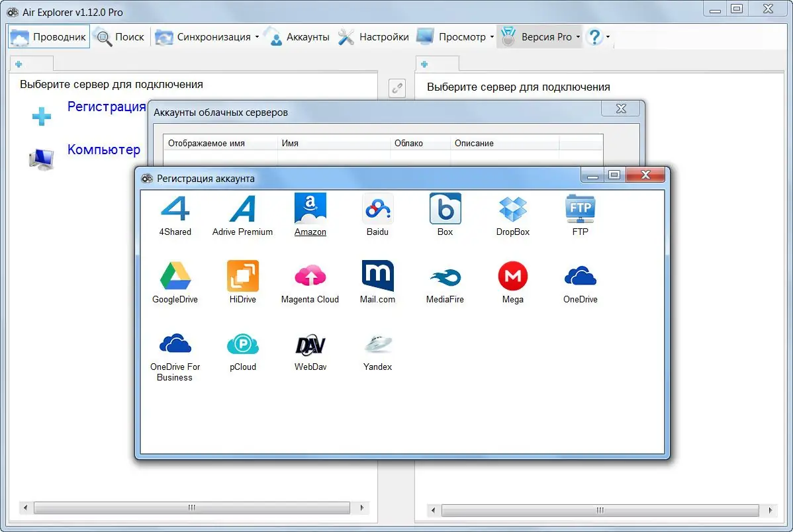Choose Yandex cloud service
Viewport: 793px width, 532px height.
click(x=377, y=343)
